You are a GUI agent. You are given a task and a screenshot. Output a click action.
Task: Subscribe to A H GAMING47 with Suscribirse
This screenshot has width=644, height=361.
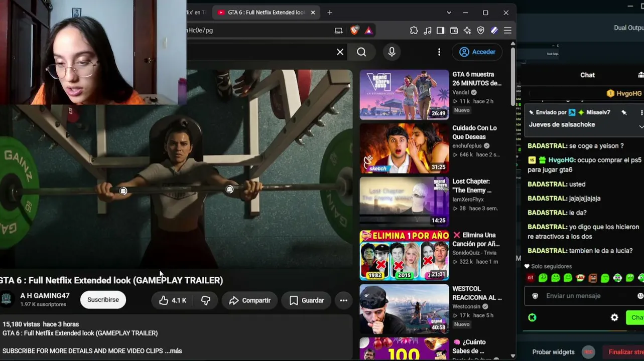pos(103,300)
